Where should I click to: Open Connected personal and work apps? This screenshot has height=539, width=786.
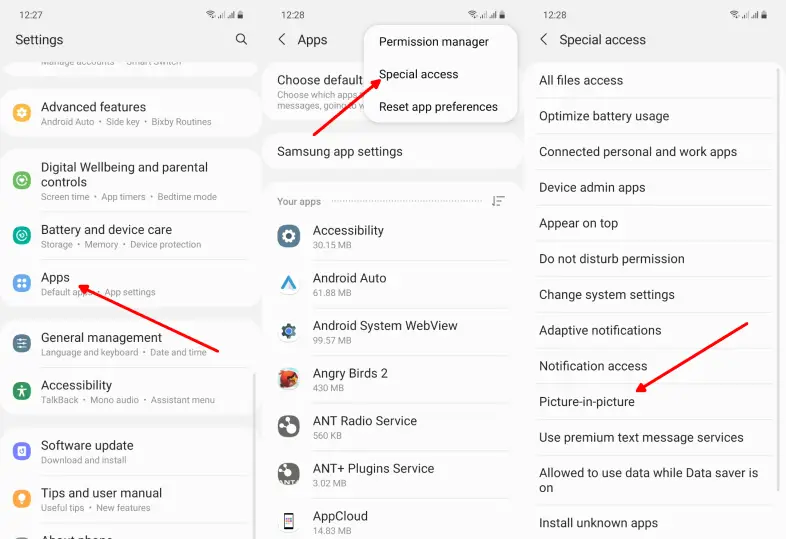pos(654,151)
